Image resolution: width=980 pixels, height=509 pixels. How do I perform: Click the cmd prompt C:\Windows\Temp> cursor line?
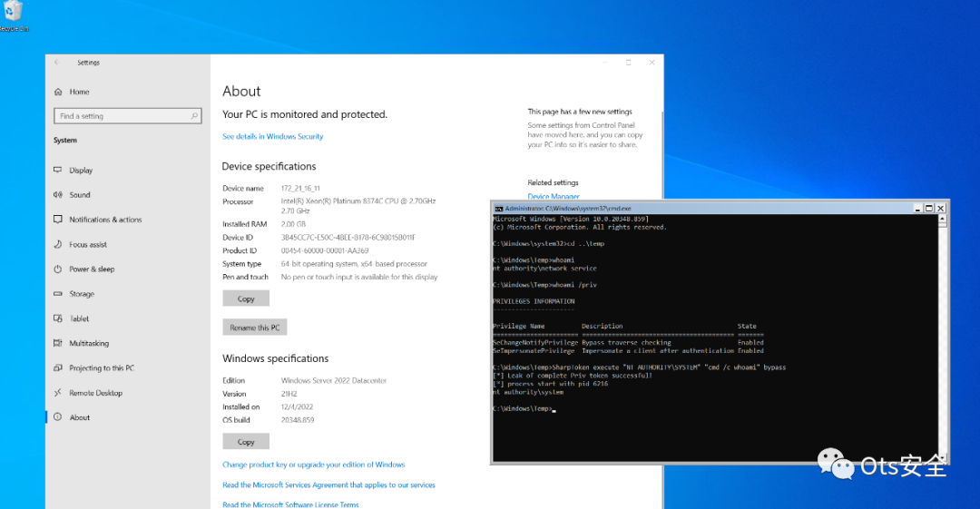(524, 408)
